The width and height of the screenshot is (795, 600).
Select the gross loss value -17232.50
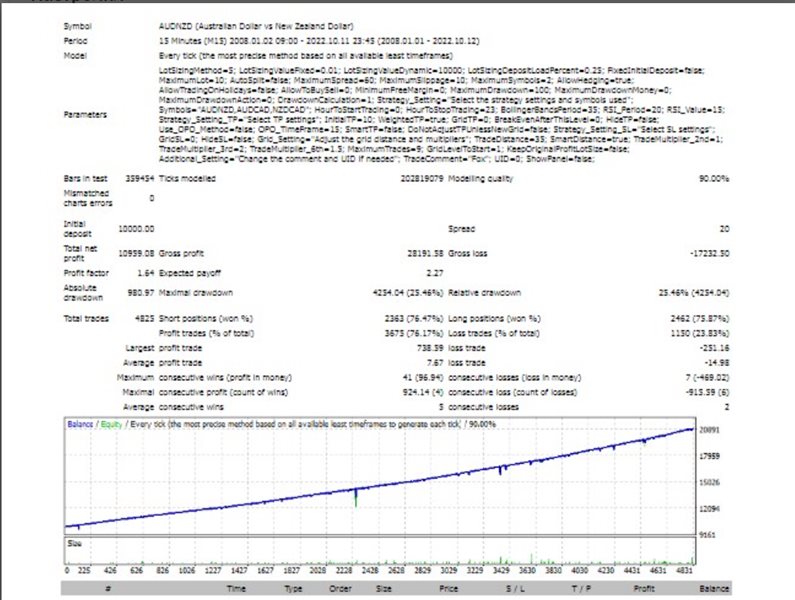click(709, 253)
